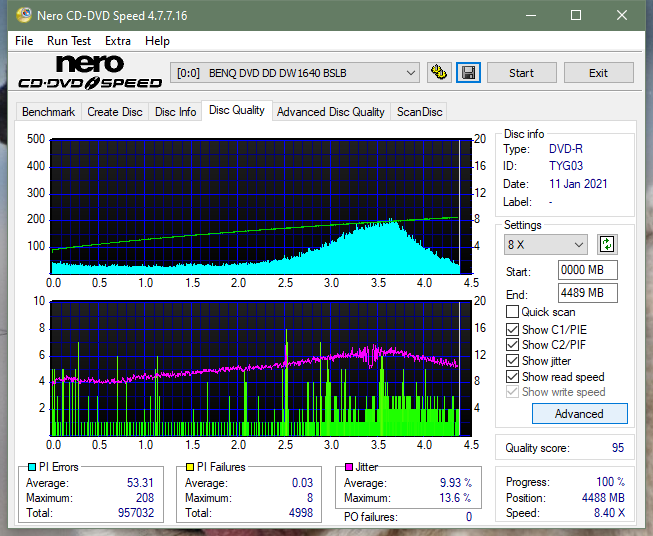Switch to the ScanDisc tab
Image resolution: width=653 pixels, height=536 pixels.
tap(419, 112)
